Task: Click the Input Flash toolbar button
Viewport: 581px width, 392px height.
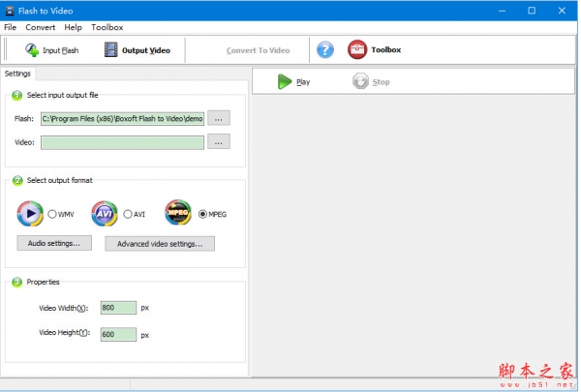Action: point(52,50)
